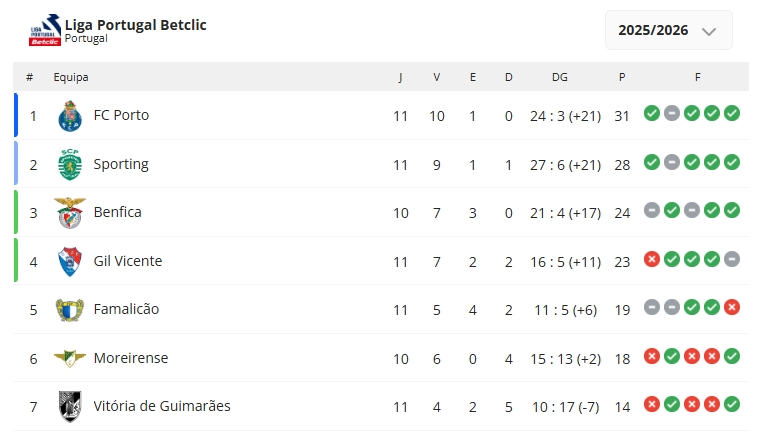Open the Benfica team name link
Screen dimensions: 757x432
[x=118, y=212]
